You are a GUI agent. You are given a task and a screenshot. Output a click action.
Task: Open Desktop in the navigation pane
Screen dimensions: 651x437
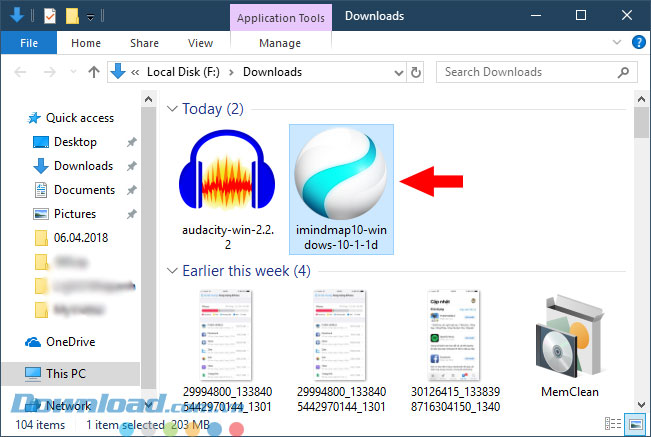75,142
